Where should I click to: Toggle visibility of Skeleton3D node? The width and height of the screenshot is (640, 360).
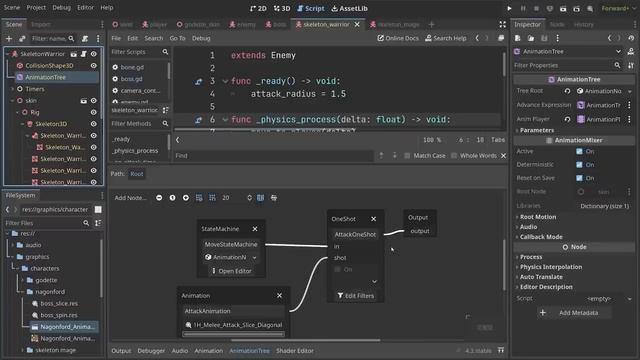(93, 124)
